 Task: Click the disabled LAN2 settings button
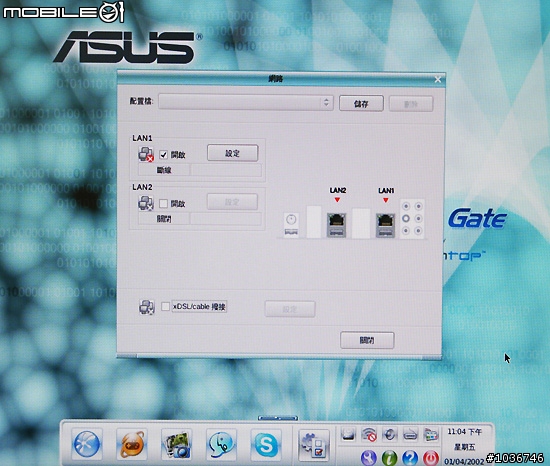(233, 202)
